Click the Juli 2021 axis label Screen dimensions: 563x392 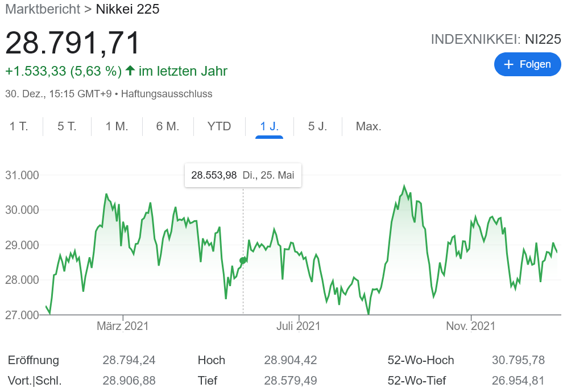[299, 326]
